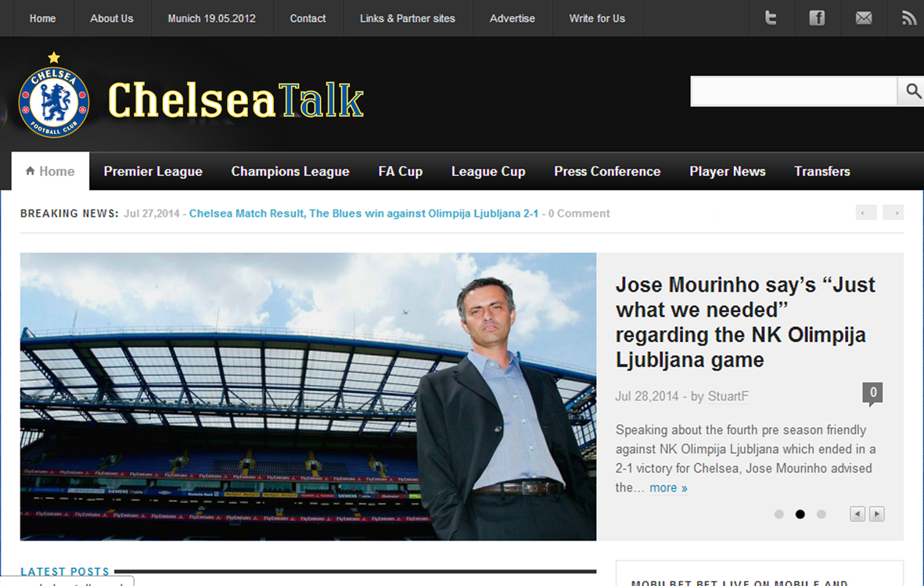Click into the search text field
The image size is (924, 586).
[x=794, y=92]
